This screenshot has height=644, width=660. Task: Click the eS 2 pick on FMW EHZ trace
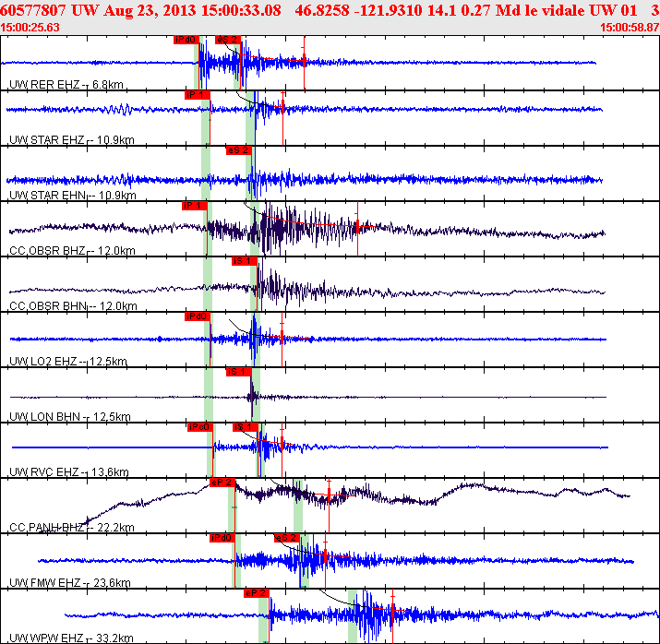coord(287,538)
